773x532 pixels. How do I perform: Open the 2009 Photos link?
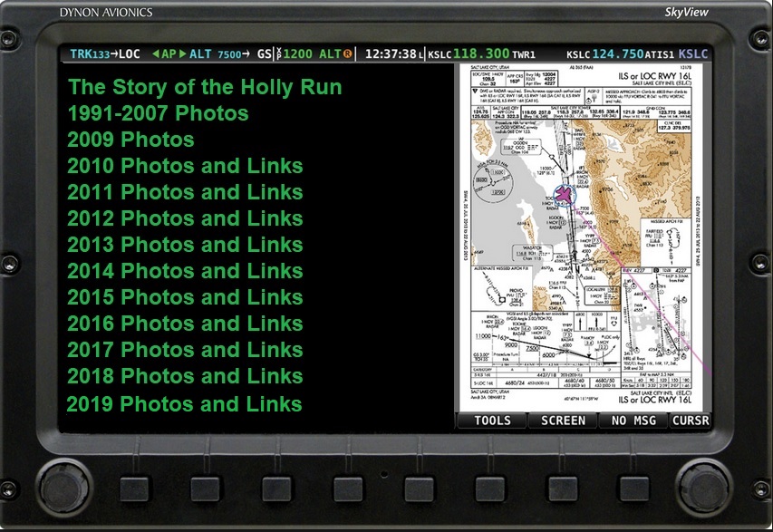130,140
